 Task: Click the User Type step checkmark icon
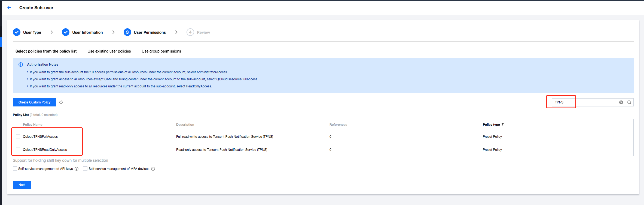[17, 32]
